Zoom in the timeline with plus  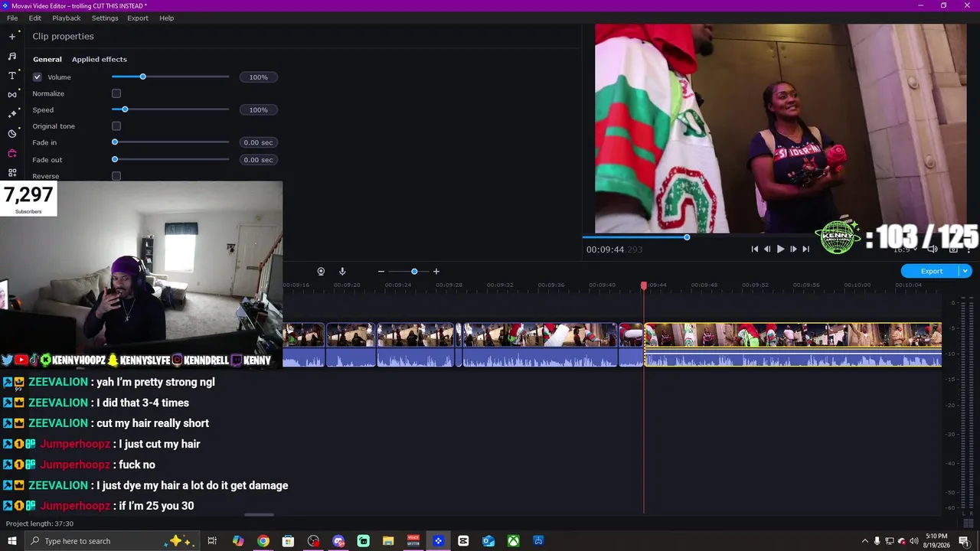pyautogui.click(x=436, y=271)
